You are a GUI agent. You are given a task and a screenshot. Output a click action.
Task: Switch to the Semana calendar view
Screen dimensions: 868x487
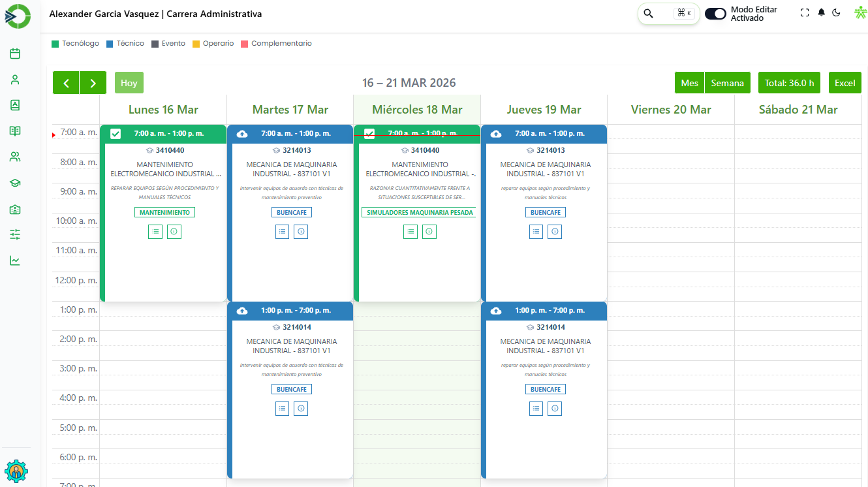pos(727,83)
